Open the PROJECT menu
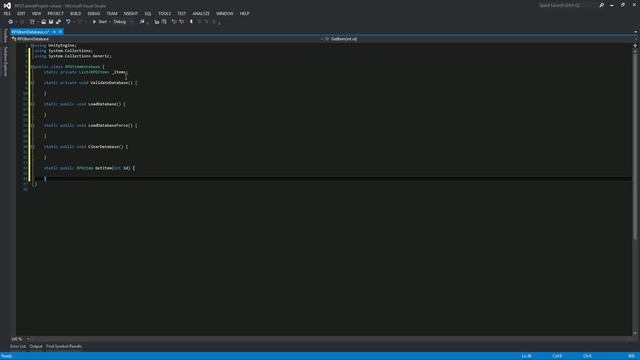The image size is (640, 360). (x=56, y=13)
